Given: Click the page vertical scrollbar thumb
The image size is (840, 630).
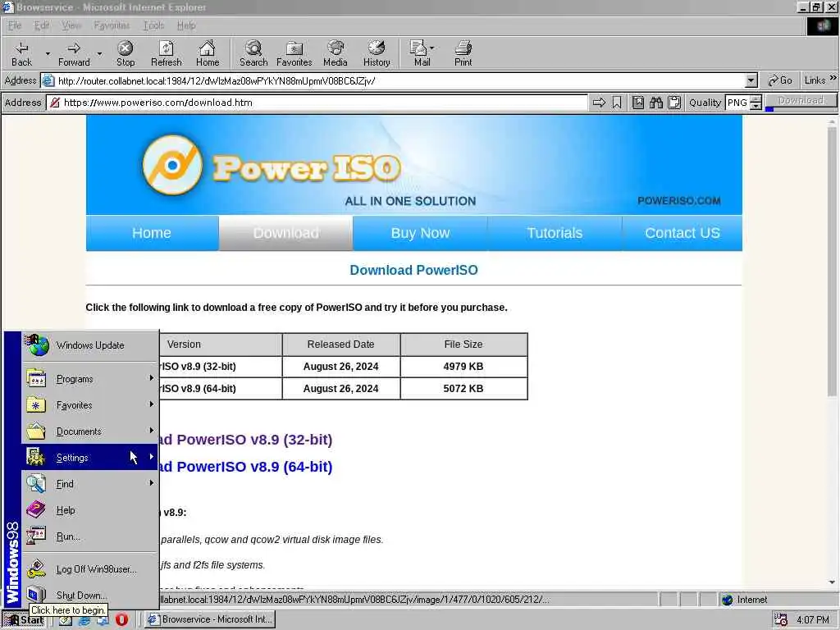Looking at the screenshot, I should (832, 261).
